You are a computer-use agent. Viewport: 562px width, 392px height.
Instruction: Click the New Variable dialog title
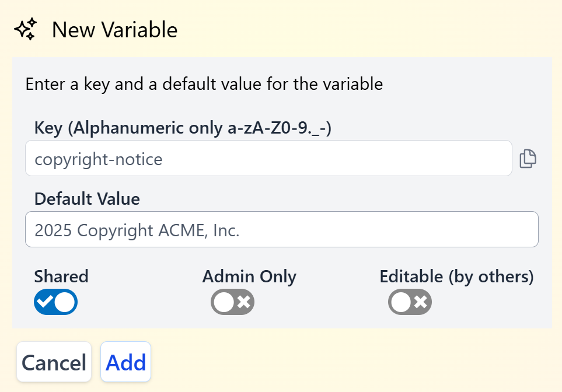(x=114, y=30)
